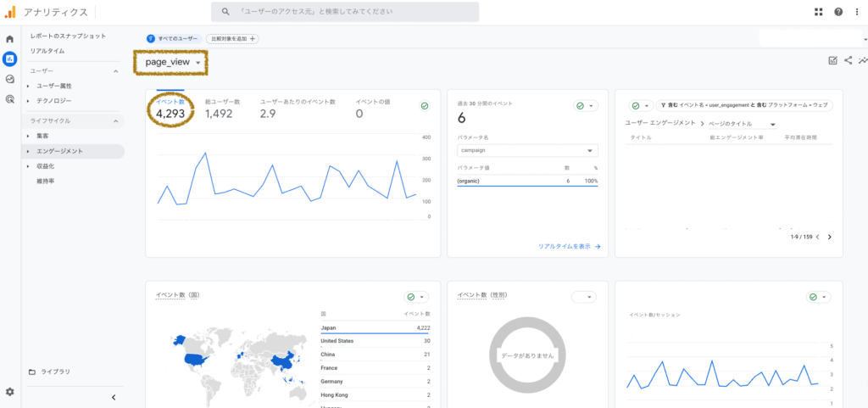Click リアルタイムを表示 link
The width and height of the screenshot is (868, 408).
click(569, 246)
